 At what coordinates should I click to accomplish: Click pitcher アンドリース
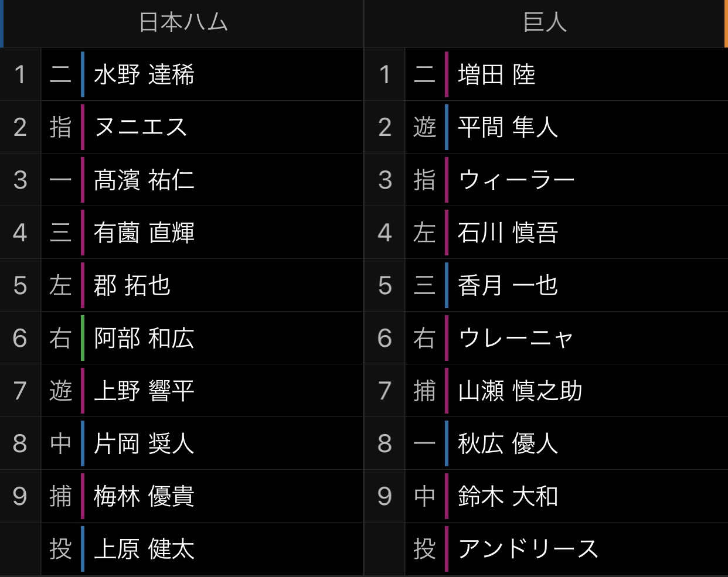click(528, 549)
